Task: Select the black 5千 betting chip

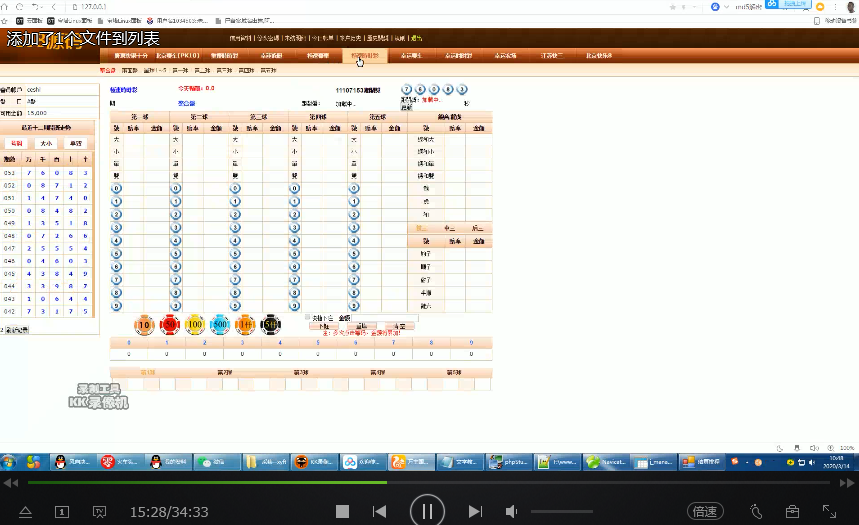Action: tap(271, 325)
